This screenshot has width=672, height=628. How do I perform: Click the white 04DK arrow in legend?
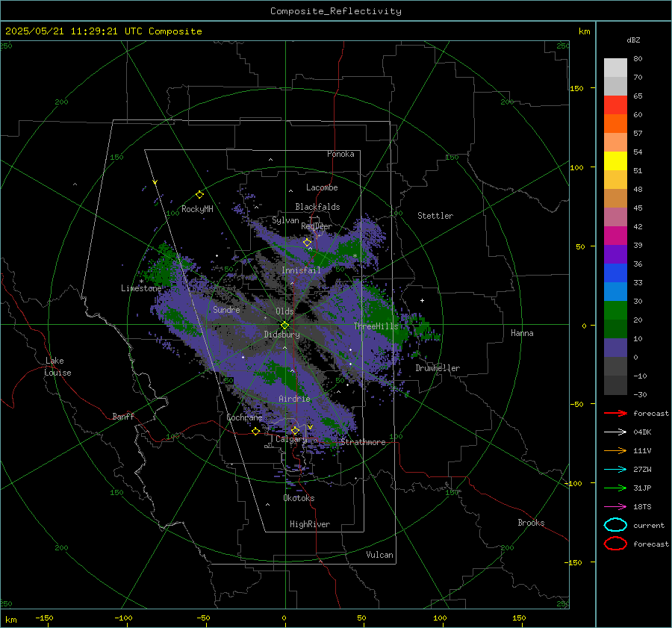[615, 432]
